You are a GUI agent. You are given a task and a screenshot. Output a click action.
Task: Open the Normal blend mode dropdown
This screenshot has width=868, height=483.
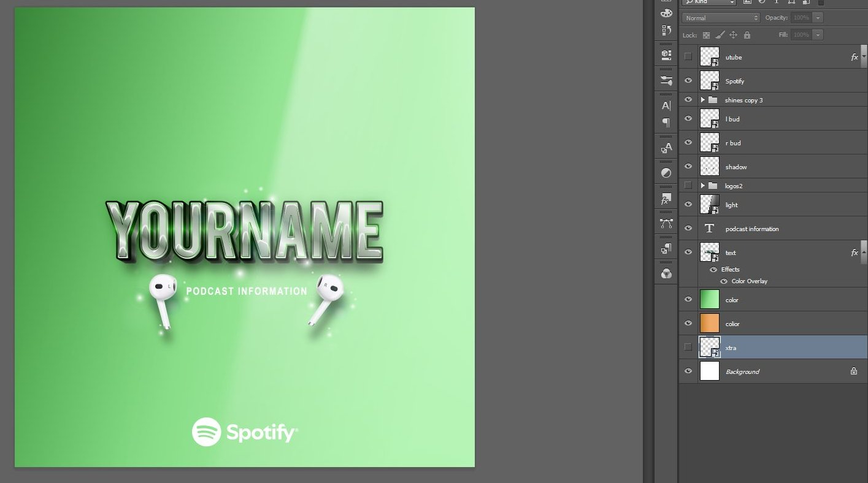pyautogui.click(x=721, y=18)
